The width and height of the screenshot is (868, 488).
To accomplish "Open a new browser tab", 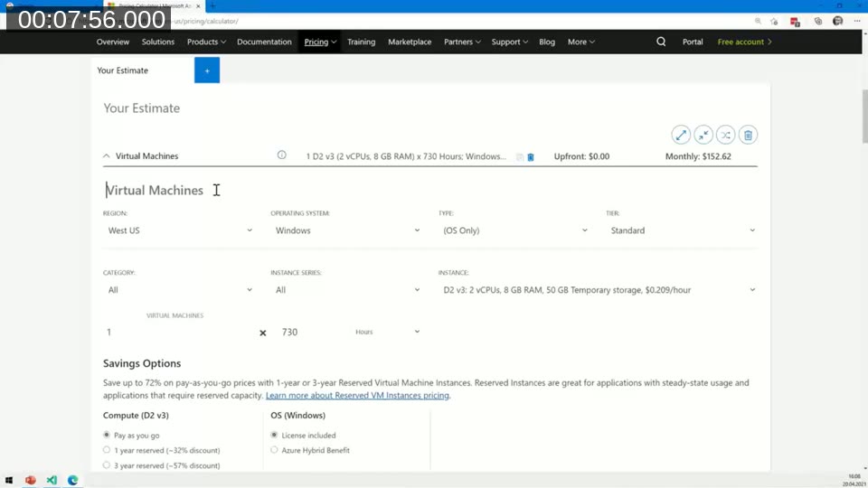I will point(212,6).
